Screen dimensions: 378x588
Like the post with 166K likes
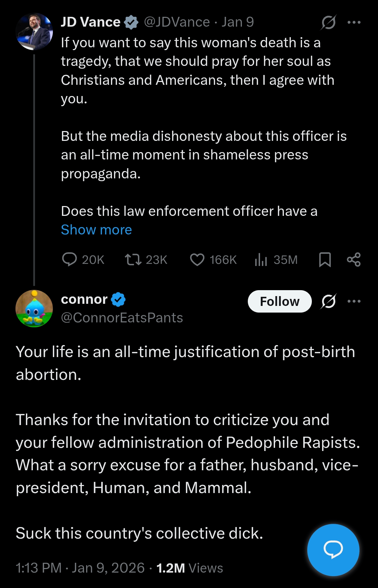(x=197, y=260)
